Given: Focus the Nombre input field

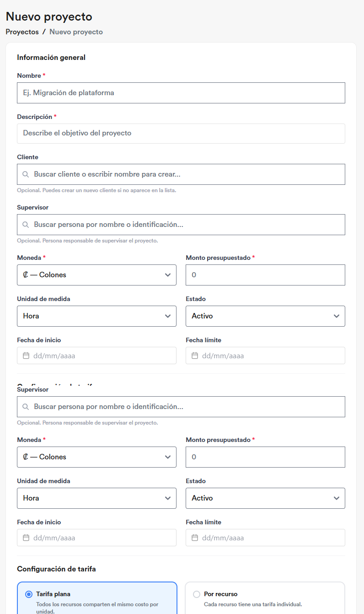Looking at the screenshot, I should click(x=181, y=93).
